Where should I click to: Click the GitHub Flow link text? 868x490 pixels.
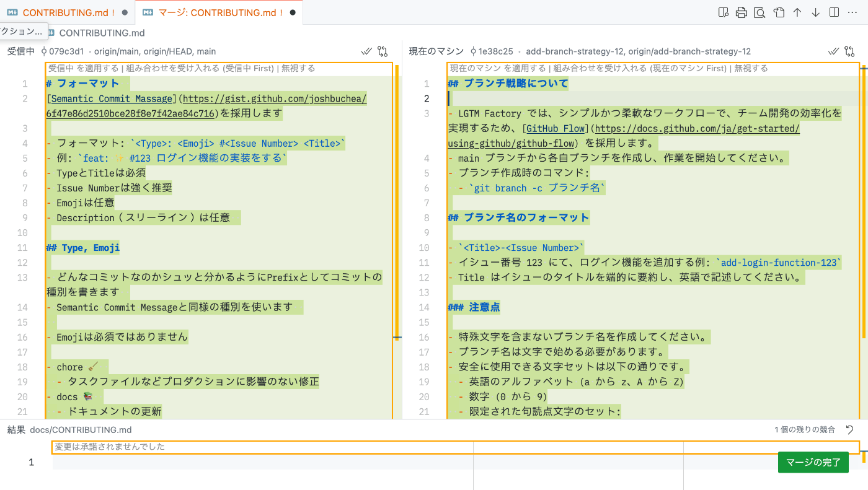[557, 128]
